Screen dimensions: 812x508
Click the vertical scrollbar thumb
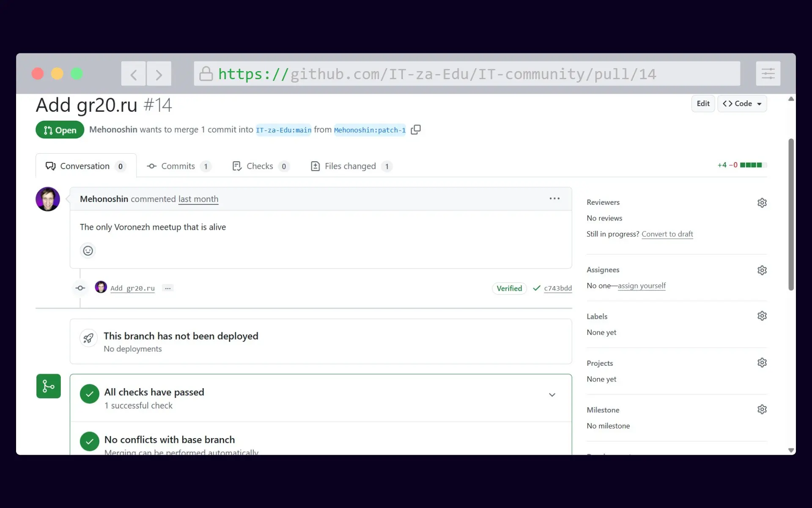click(x=791, y=214)
